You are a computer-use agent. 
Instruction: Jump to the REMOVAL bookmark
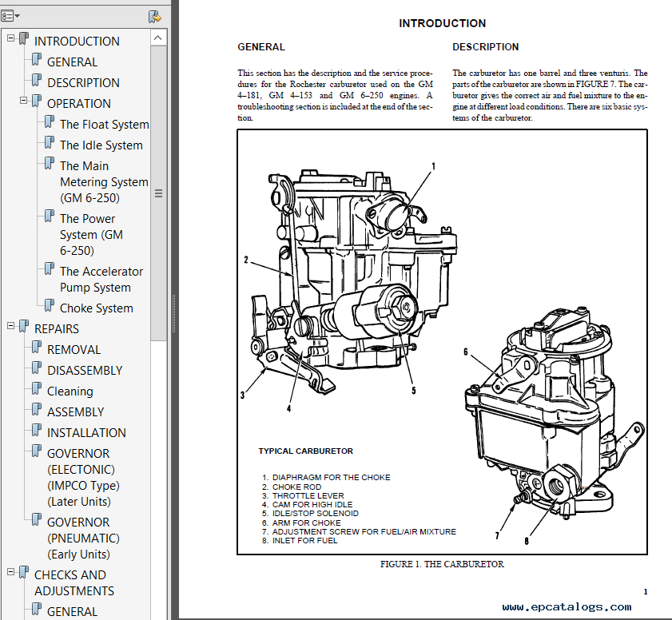pos(74,350)
